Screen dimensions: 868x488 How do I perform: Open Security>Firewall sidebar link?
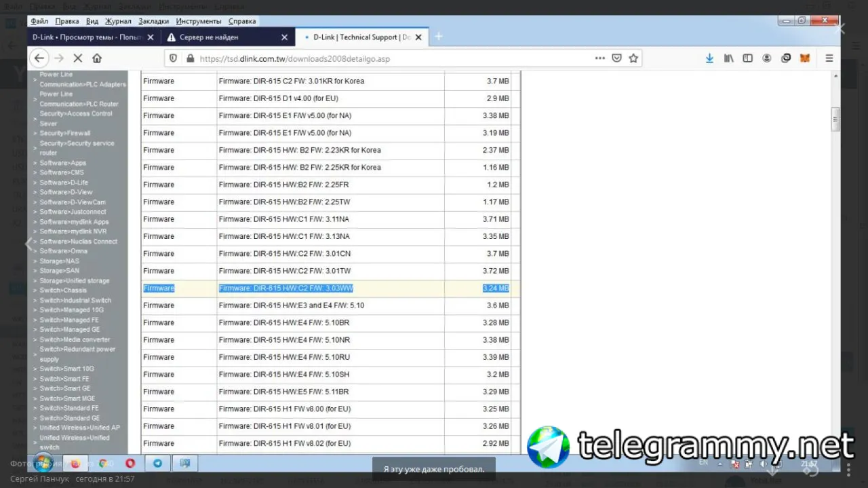(64, 134)
